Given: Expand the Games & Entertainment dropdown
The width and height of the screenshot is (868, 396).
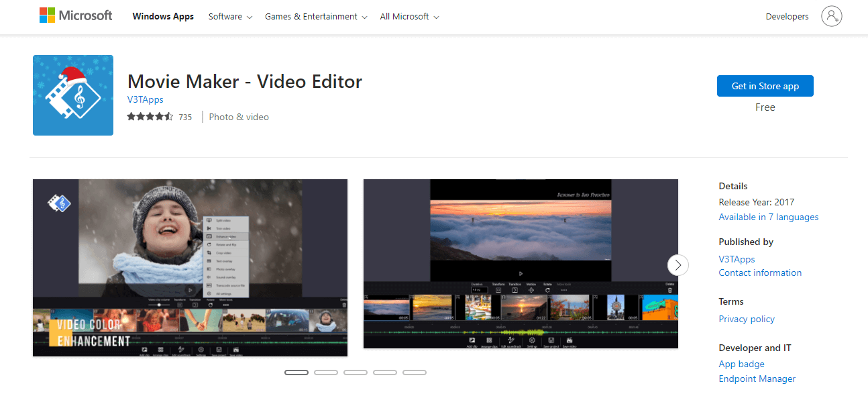Looking at the screenshot, I should click(x=311, y=16).
